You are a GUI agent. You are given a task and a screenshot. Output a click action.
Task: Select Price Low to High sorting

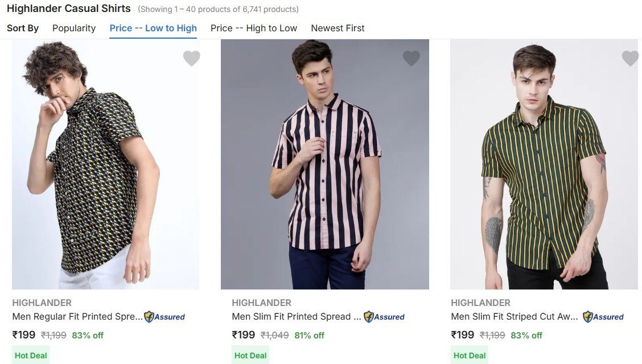pos(153,28)
